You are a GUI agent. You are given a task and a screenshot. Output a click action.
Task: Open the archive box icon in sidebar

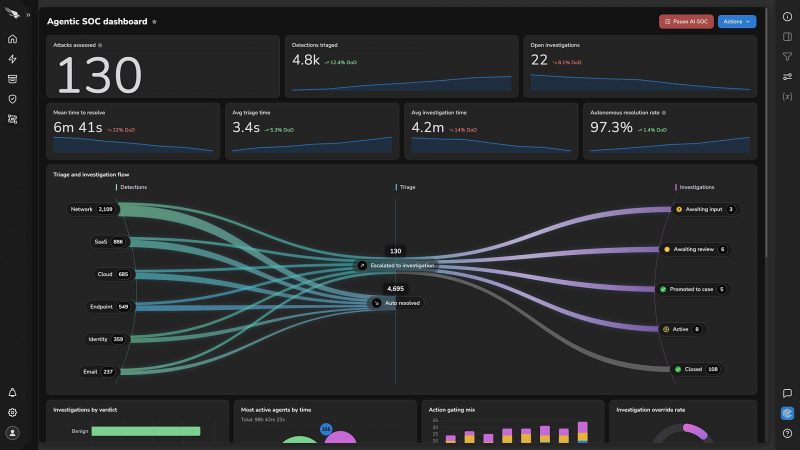[x=13, y=79]
